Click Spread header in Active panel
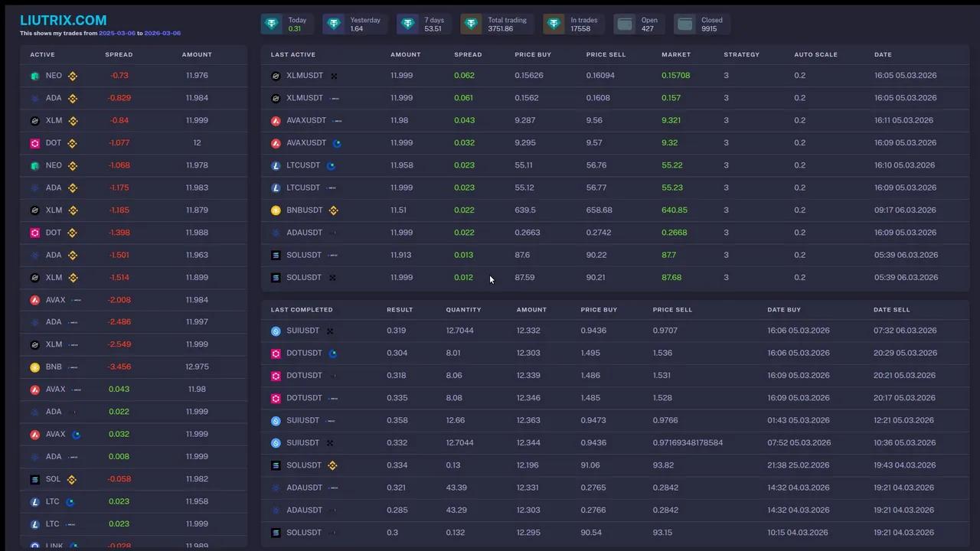This screenshot has width=980, height=551. click(x=119, y=54)
